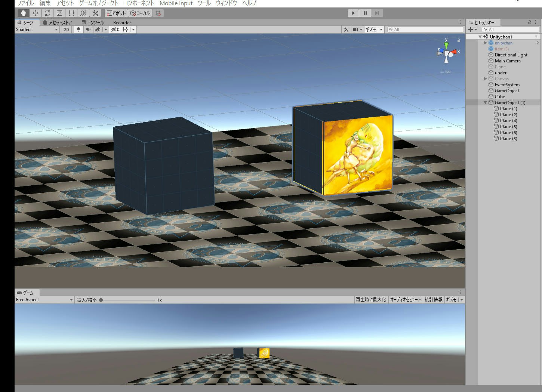Toggle the ピボット pivot mode button

click(x=116, y=13)
